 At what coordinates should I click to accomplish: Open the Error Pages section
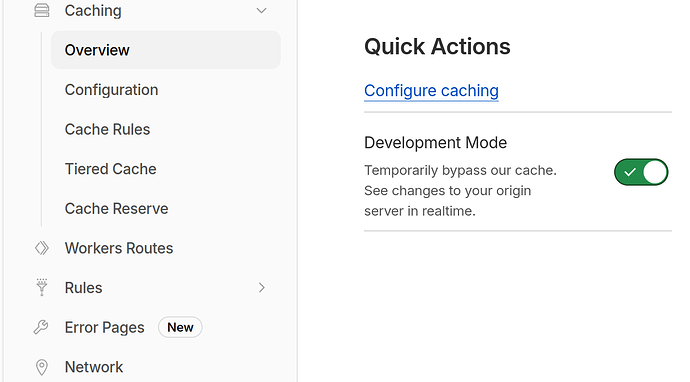[104, 327]
